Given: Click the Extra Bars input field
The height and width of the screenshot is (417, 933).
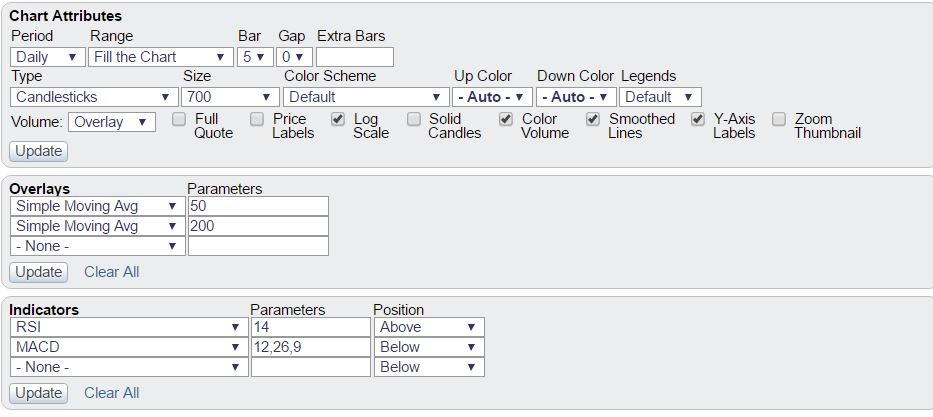Looking at the screenshot, I should 355,57.
